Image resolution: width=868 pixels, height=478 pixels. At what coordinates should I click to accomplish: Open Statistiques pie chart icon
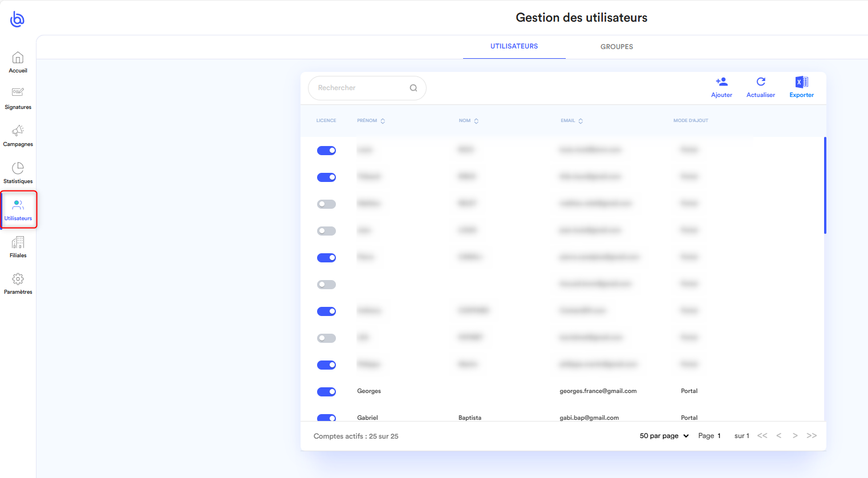[18, 168]
